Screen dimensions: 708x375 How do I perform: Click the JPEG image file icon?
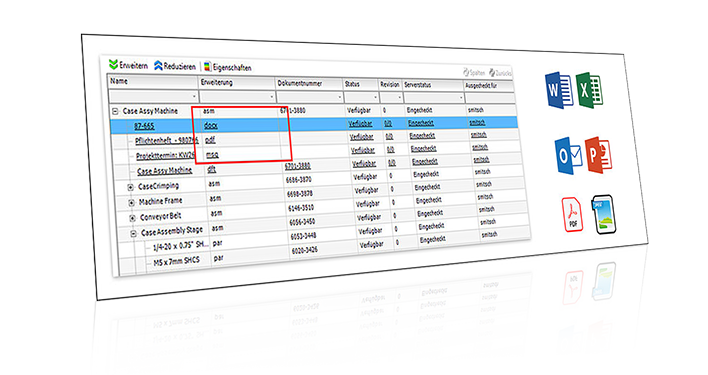[x=604, y=214]
